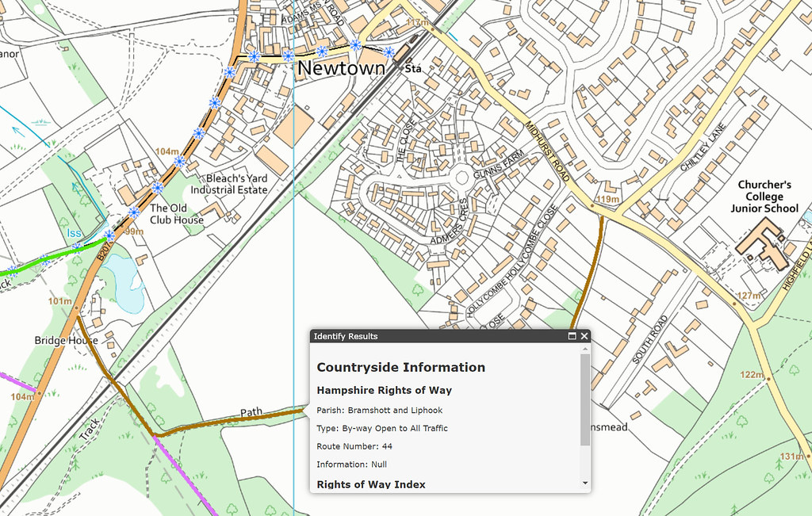Maximize the Identify Results popup
Image resolution: width=812 pixels, height=516 pixels.
click(573, 336)
